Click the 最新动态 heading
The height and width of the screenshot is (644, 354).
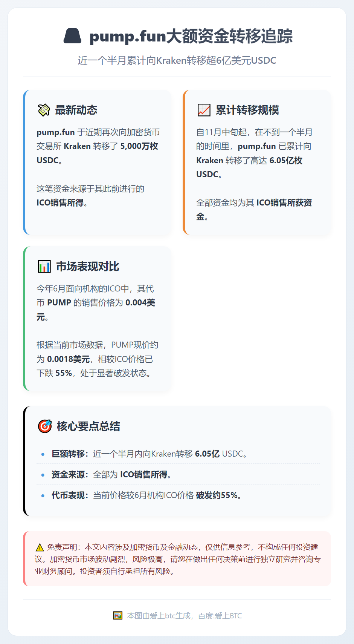tap(76, 110)
